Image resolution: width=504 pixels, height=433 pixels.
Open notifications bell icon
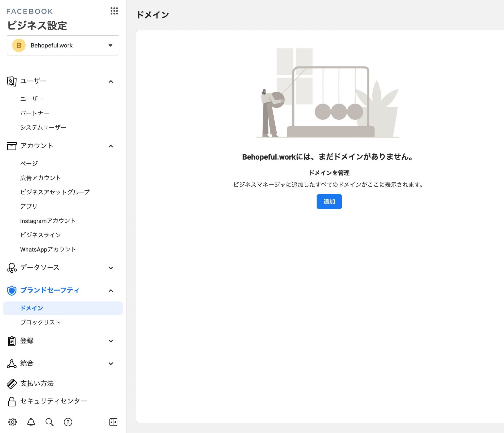click(31, 422)
